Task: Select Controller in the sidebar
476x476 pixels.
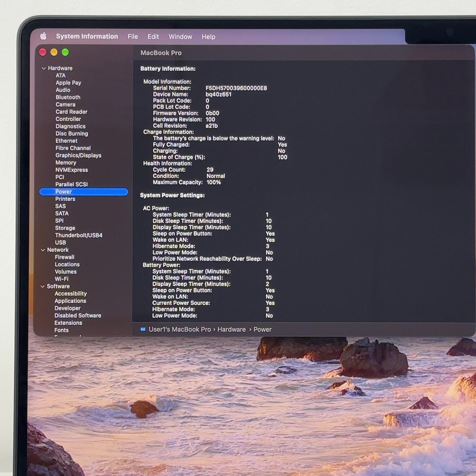Action: tap(68, 119)
